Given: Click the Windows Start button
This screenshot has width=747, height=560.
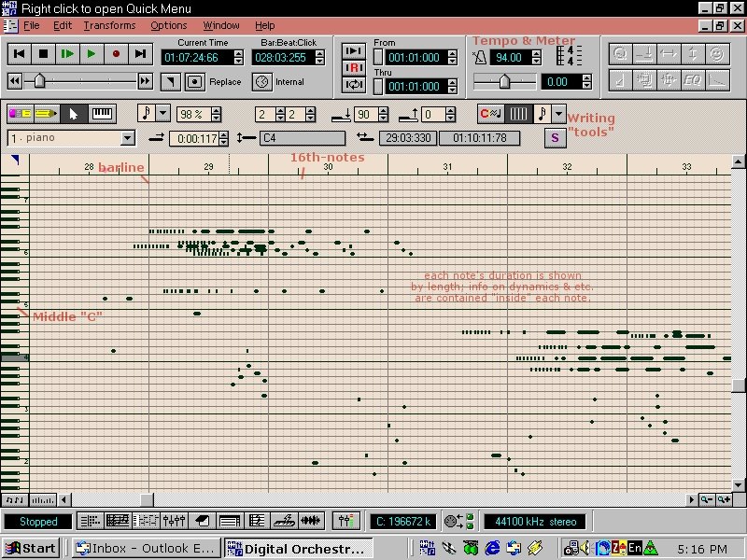Looking at the screenshot, I should [x=30, y=548].
